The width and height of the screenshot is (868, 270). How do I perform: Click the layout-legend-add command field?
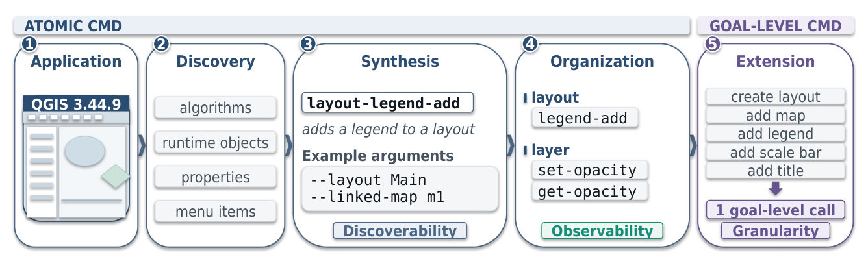[x=387, y=103]
